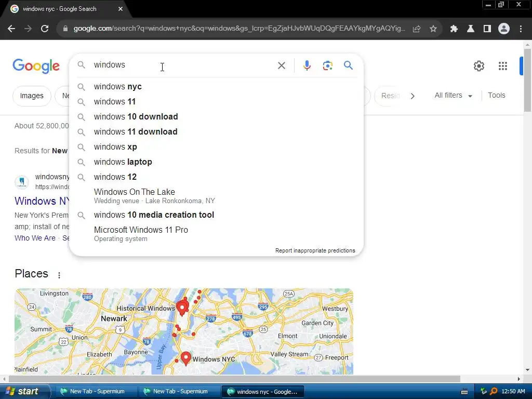
Task: Select the 'windows nyc' suggestion
Action: (x=216, y=87)
